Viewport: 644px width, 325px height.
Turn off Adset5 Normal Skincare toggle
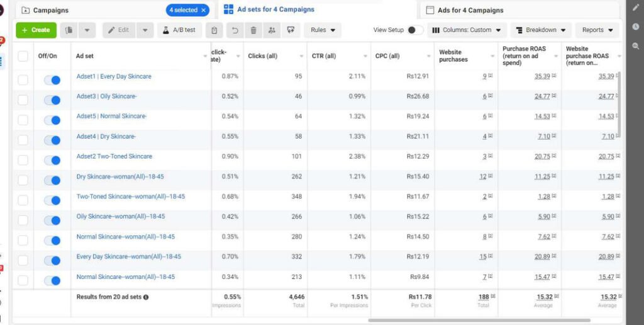(52, 120)
